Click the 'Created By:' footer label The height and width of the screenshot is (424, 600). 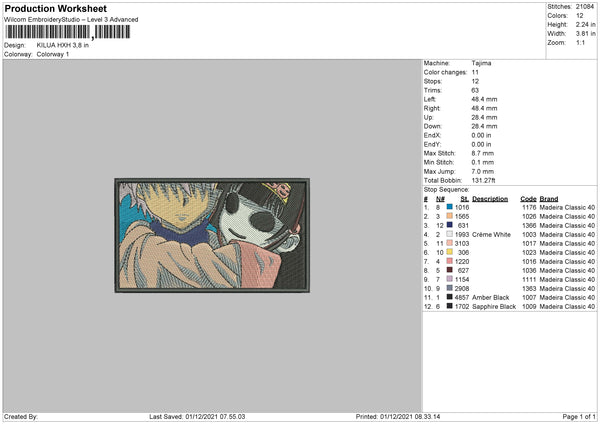pyautogui.click(x=21, y=417)
